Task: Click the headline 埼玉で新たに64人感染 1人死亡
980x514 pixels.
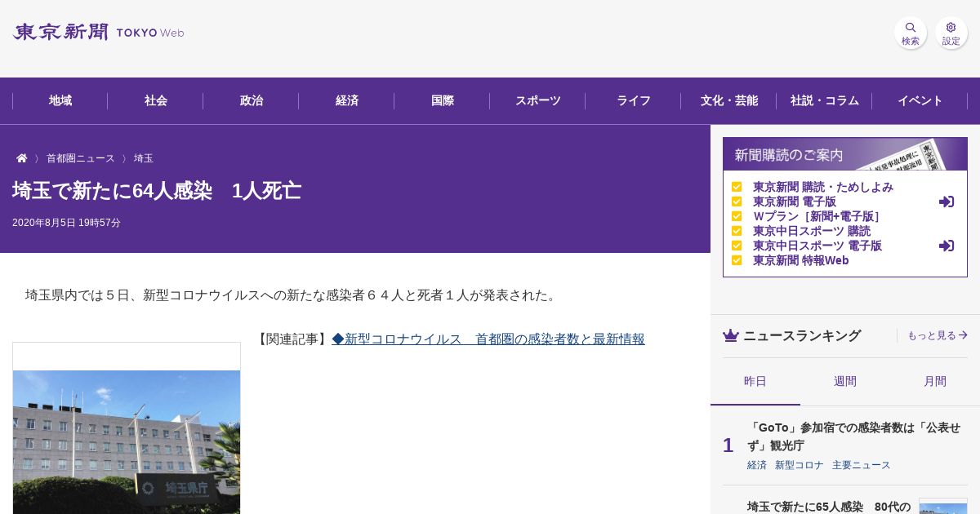Action: 157,191
